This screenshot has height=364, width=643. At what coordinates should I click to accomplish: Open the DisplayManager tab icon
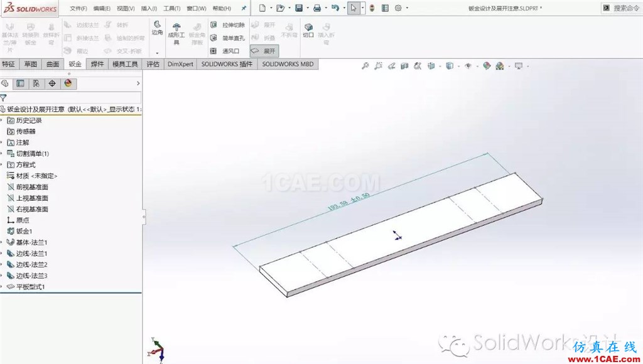point(68,83)
